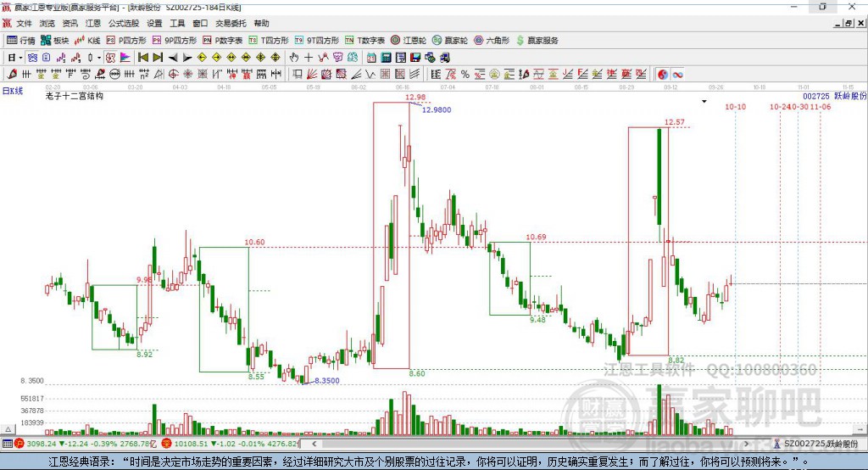
Task: Open the 行情 quotes view
Action: click(20, 41)
